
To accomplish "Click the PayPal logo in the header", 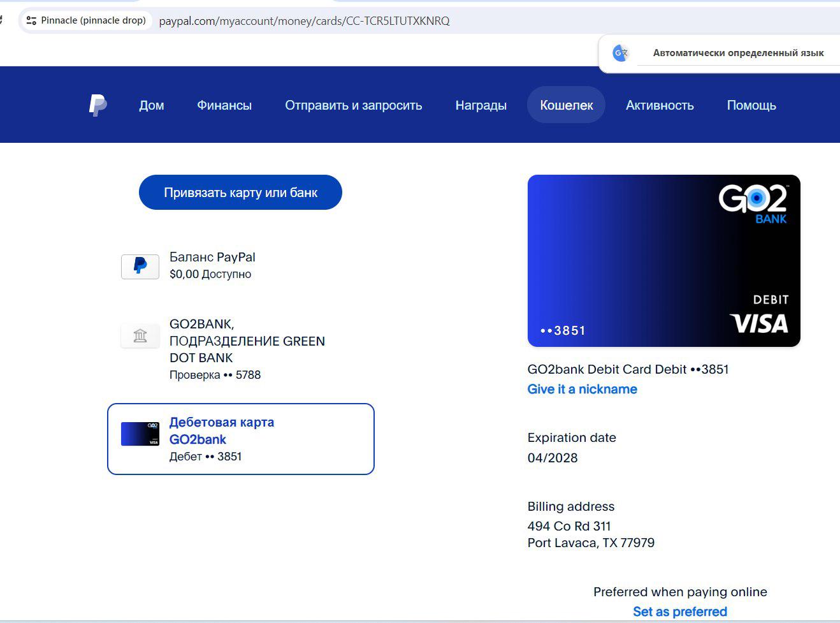I will coord(98,105).
